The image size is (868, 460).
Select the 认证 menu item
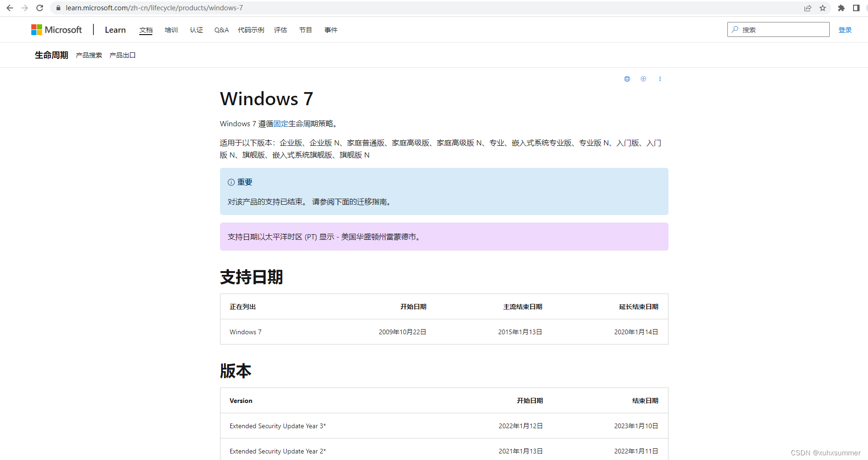[x=196, y=30]
